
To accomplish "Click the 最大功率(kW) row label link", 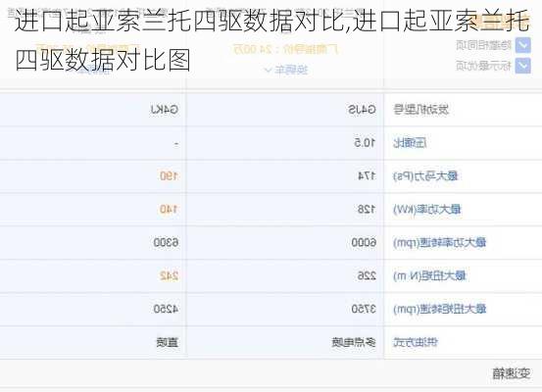I will point(427,209).
